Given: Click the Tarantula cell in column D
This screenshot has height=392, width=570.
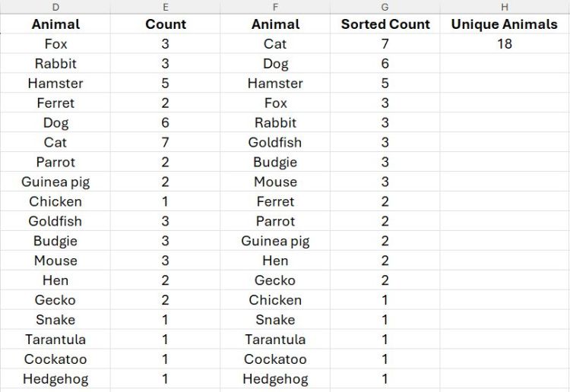Looking at the screenshot, I should coord(55,339).
